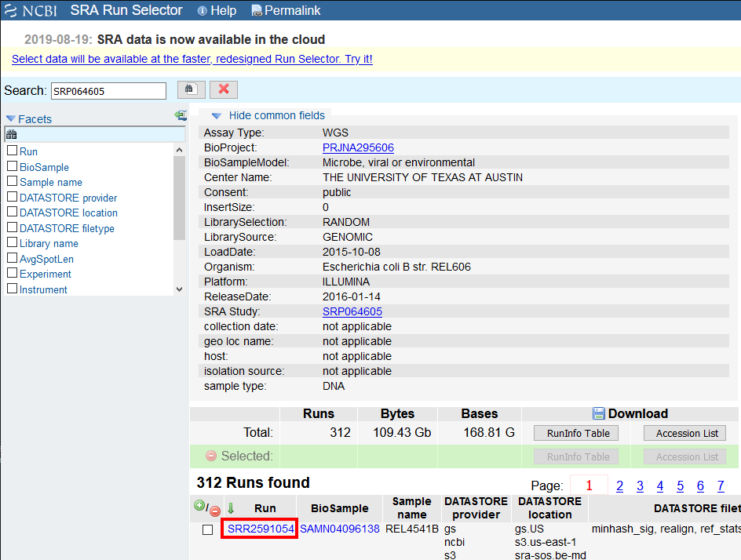Image resolution: width=741 pixels, height=560 pixels.
Task: Collapse the Facets panel
Action: coord(11,117)
